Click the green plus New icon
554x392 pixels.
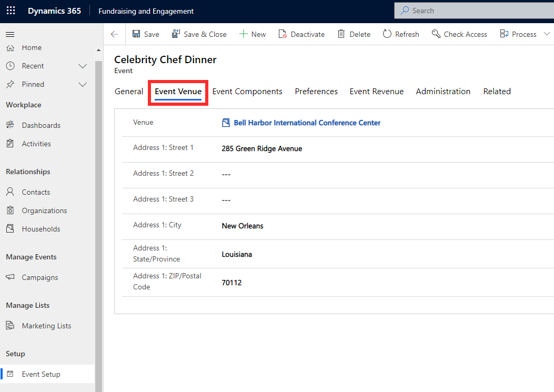point(244,34)
